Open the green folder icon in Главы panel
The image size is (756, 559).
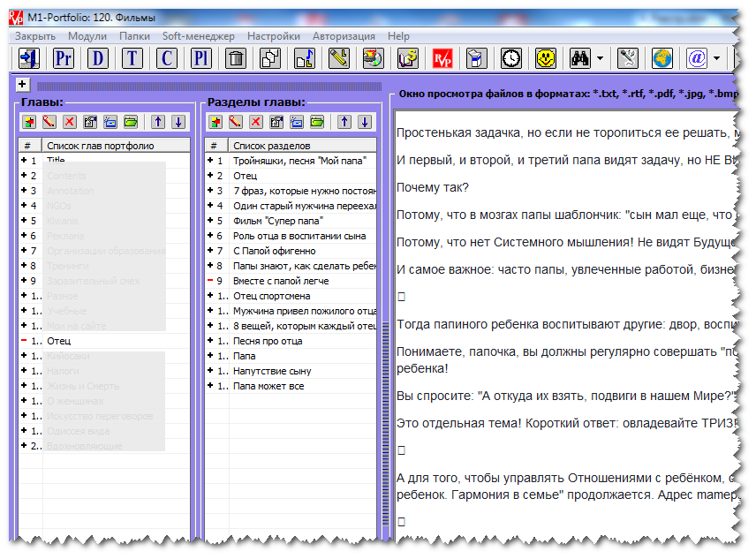(x=131, y=122)
